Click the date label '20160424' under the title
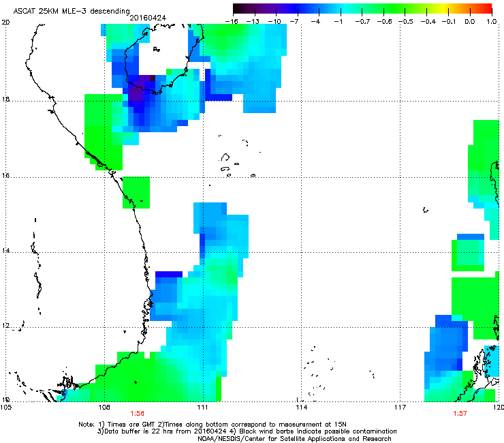This screenshot has width=504, height=443. [x=148, y=18]
